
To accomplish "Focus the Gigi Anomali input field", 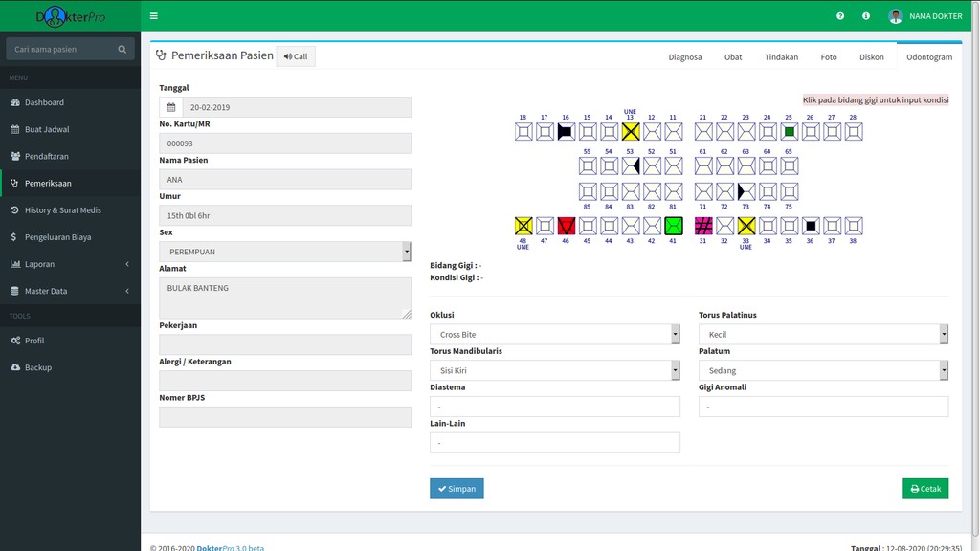I will point(823,407).
